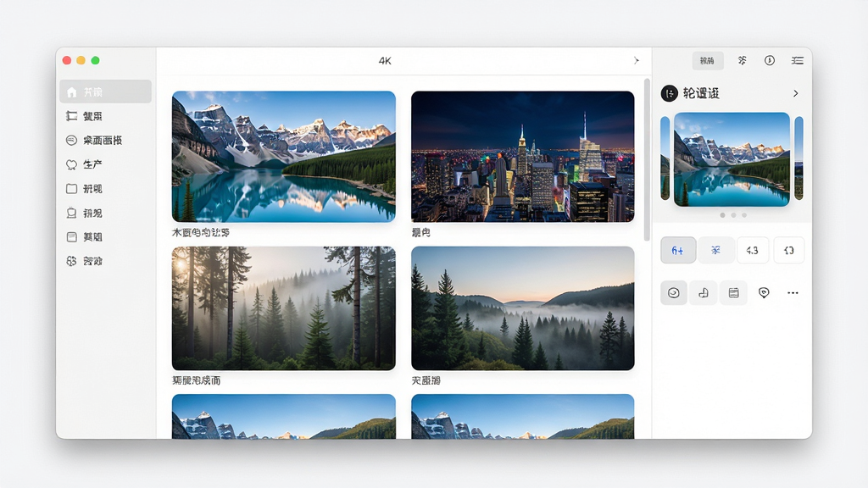The width and height of the screenshot is (868, 488).
Task: Select the highlighted blue 6+ option button
Action: [x=678, y=250]
